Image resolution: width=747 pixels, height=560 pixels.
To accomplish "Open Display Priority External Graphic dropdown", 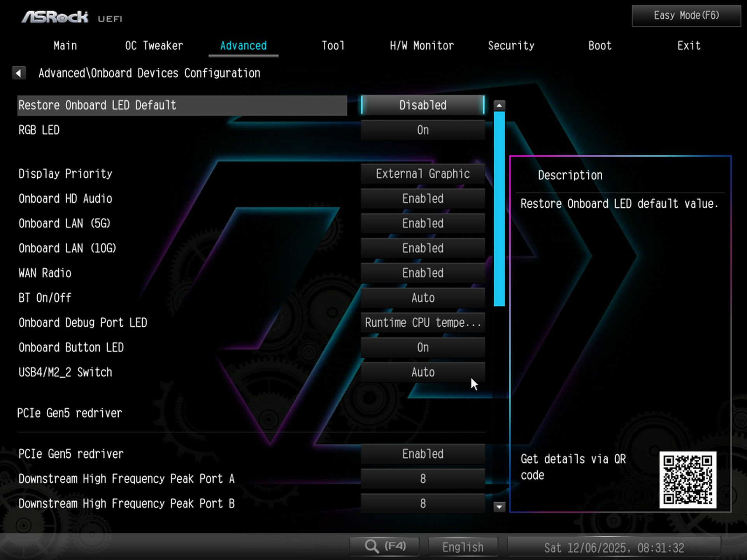I will (x=423, y=174).
